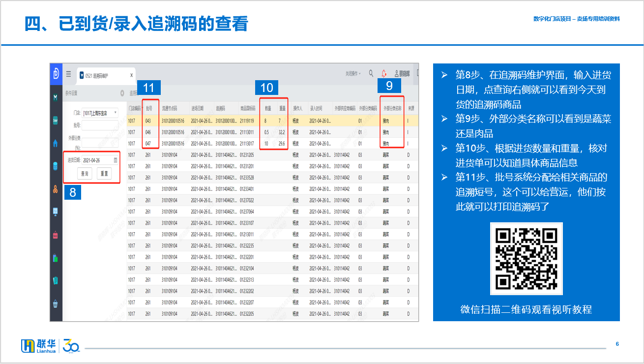Close the 0521 追溯码维护 tab
Screen dimensions: 644x364
coord(131,75)
